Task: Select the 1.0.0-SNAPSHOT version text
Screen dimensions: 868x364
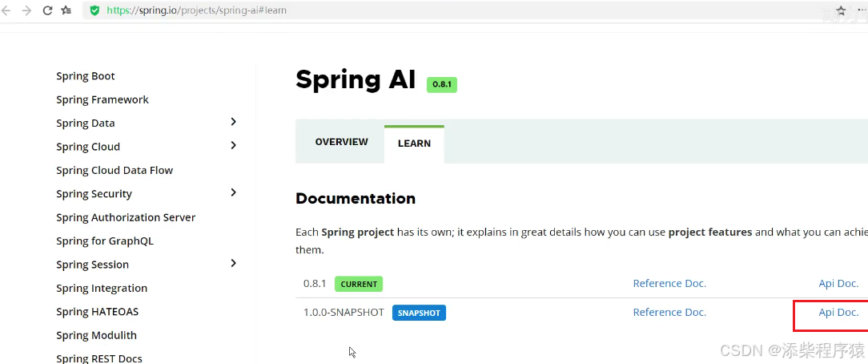Action: (344, 312)
